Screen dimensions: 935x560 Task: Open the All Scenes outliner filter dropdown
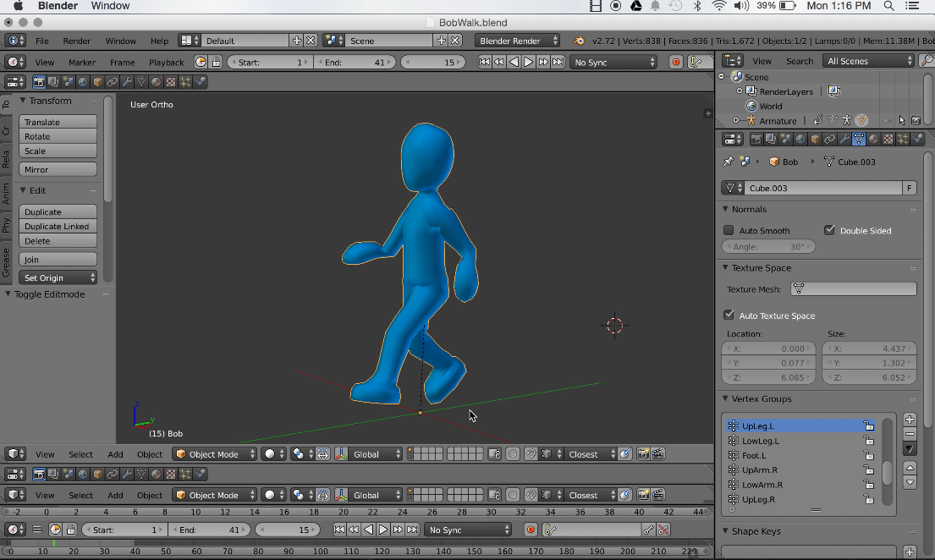click(x=869, y=61)
